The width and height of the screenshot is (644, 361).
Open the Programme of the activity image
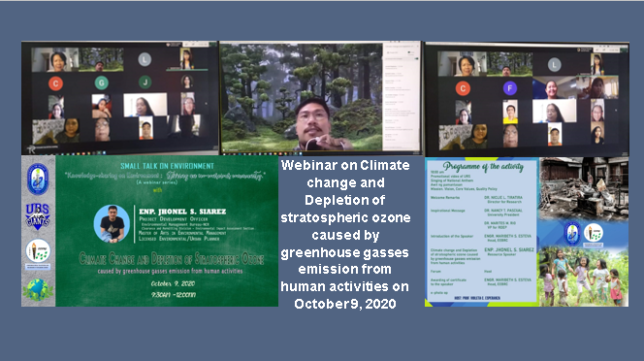[x=482, y=232]
